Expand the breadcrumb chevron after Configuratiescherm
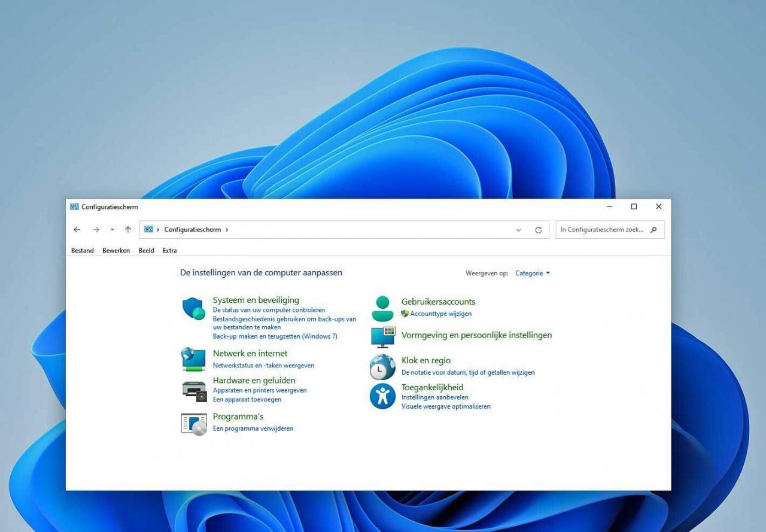766x532 pixels. tap(226, 229)
